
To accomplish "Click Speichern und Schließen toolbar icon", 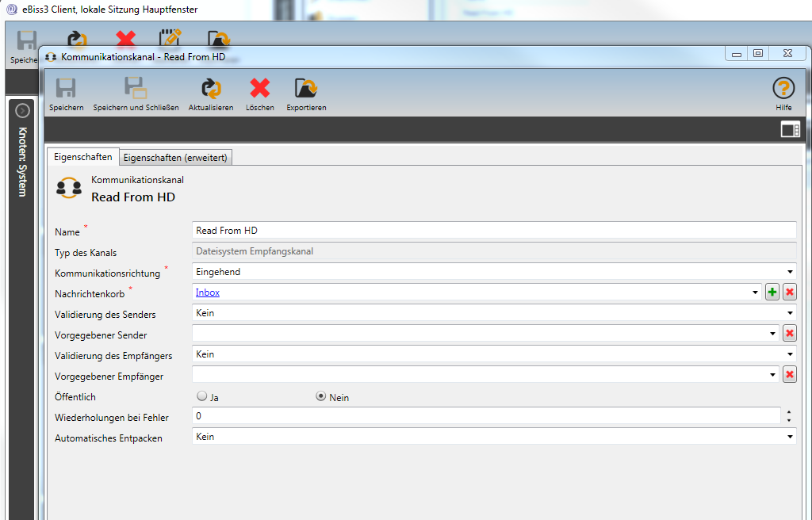I will (136, 89).
